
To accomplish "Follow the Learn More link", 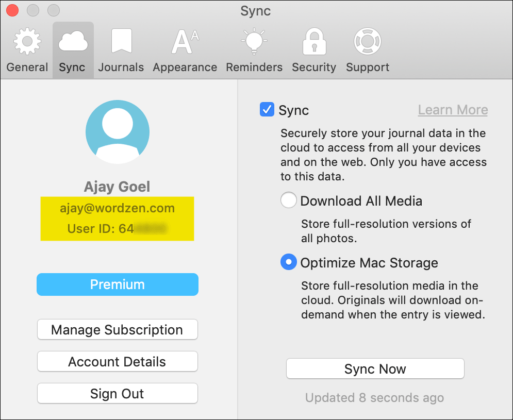I will tap(453, 110).
